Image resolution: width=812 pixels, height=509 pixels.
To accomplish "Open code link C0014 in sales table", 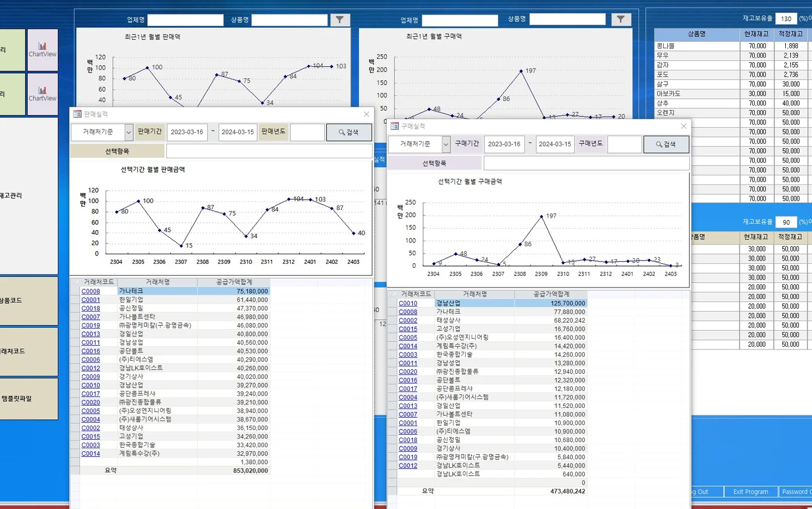I will tap(90, 453).
